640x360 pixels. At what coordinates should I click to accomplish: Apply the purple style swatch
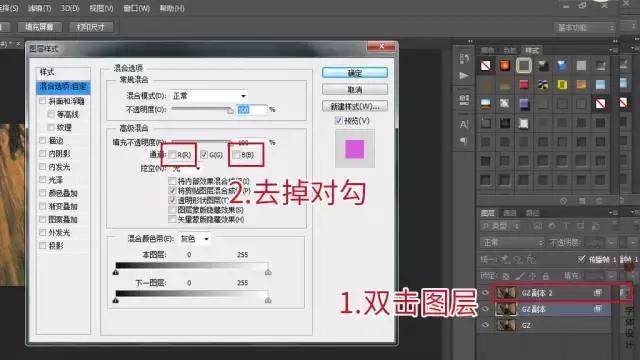[524, 104]
